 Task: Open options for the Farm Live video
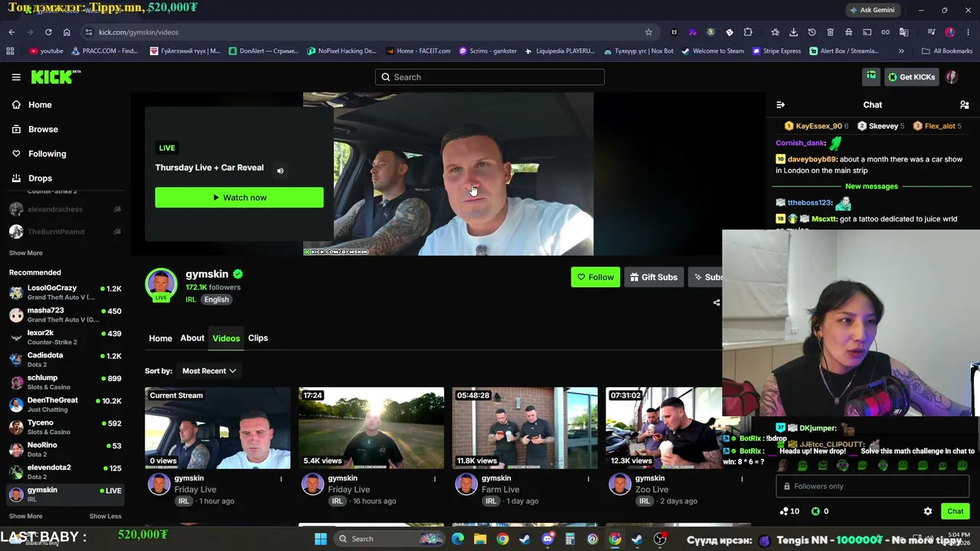588,479
